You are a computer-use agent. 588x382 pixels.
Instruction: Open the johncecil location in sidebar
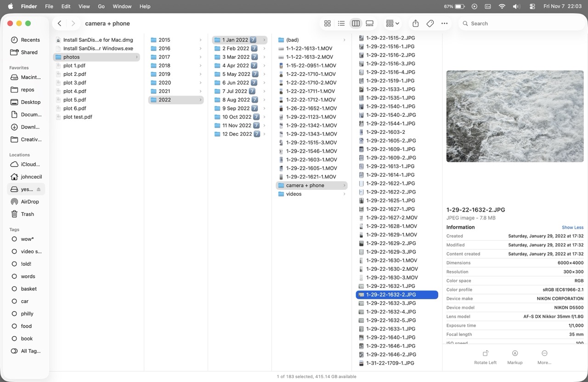coord(26,177)
